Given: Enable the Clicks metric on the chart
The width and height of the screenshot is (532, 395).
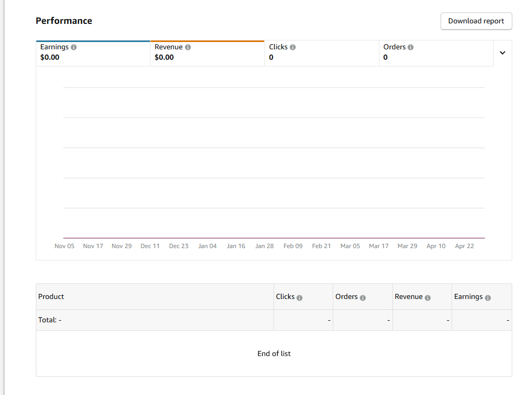Looking at the screenshot, I should (x=321, y=53).
